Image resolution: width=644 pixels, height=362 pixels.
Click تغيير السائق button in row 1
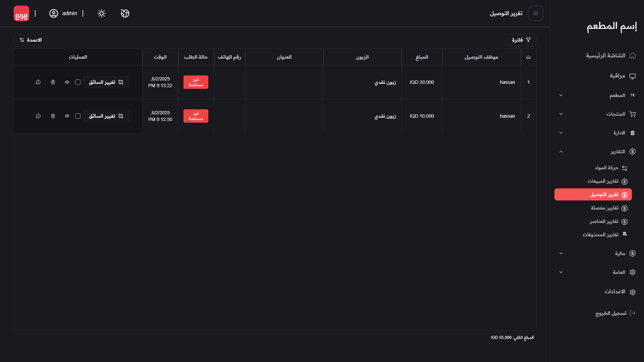click(x=106, y=82)
